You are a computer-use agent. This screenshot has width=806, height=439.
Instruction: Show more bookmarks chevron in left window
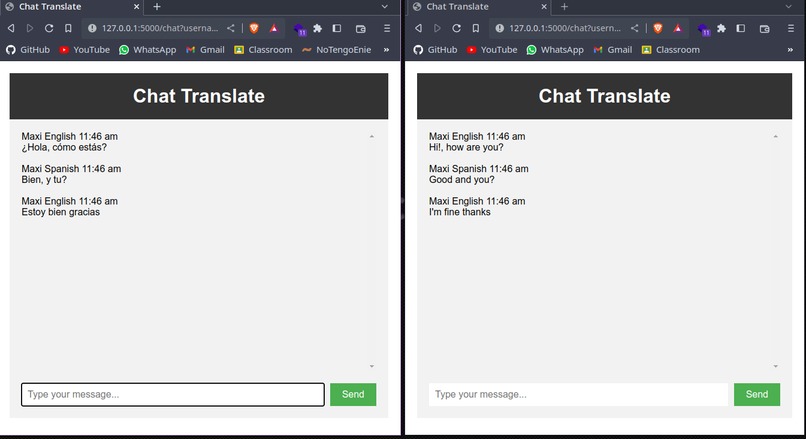[386, 50]
